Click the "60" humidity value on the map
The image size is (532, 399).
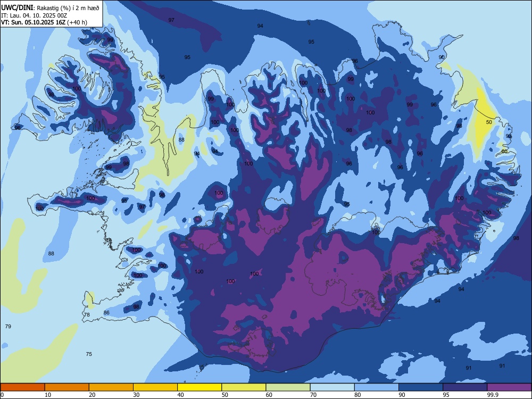504,151
